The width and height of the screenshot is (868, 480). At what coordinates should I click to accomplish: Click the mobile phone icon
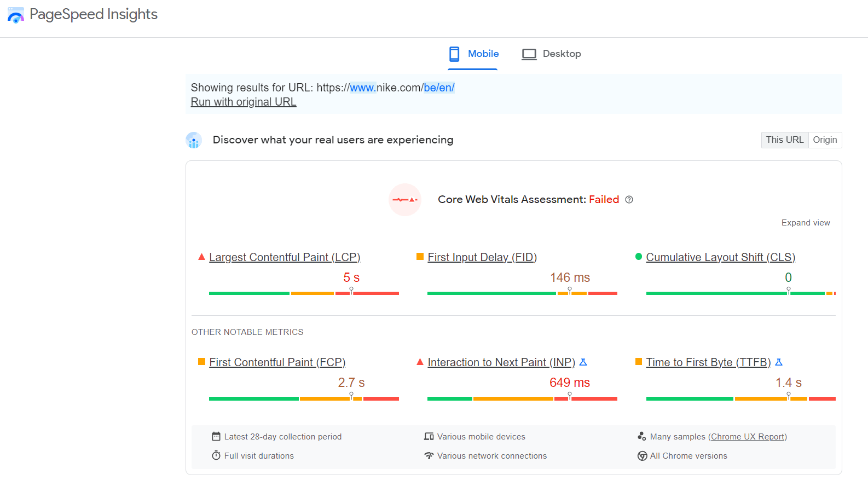point(454,54)
